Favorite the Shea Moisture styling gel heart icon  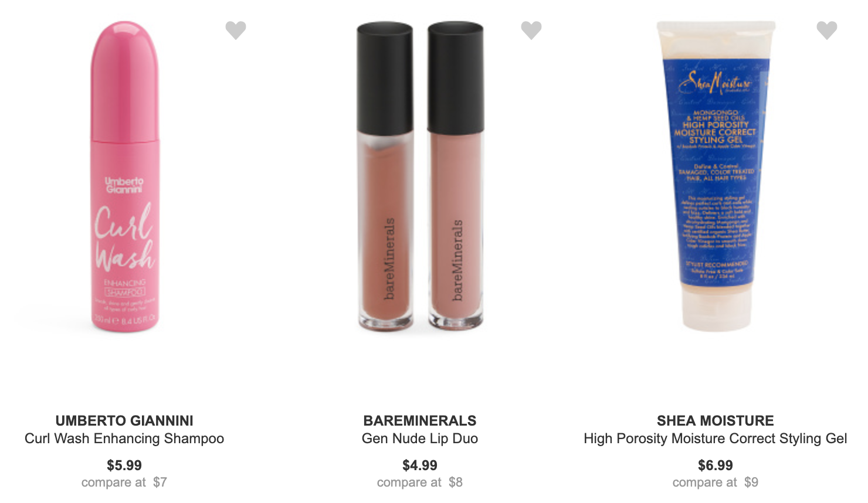(827, 30)
